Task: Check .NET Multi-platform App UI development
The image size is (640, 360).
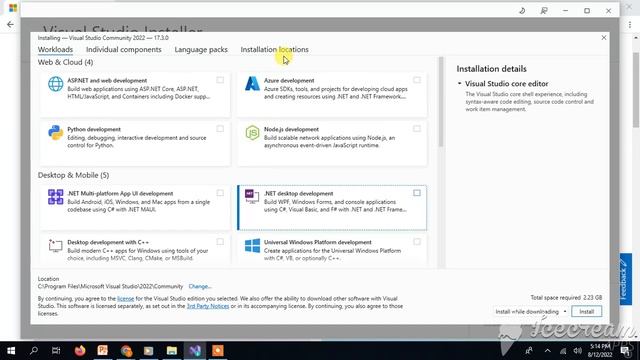Action: pyautogui.click(x=220, y=193)
